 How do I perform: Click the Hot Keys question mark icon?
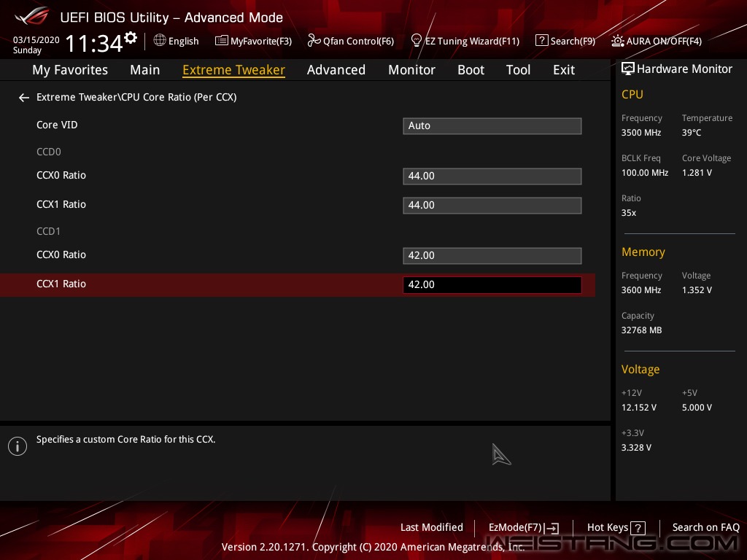(638, 528)
